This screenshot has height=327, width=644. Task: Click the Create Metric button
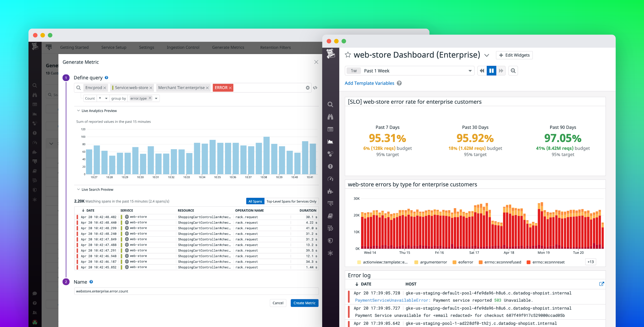point(304,303)
